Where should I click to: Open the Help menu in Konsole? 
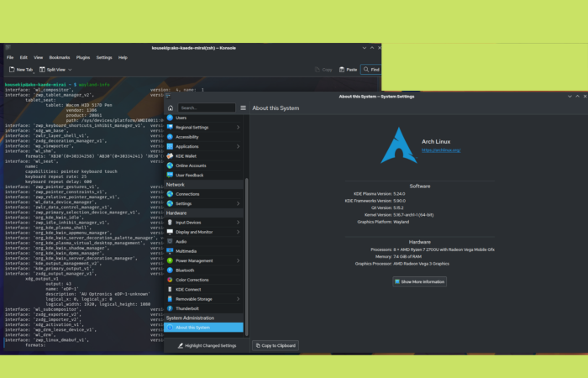(123, 58)
